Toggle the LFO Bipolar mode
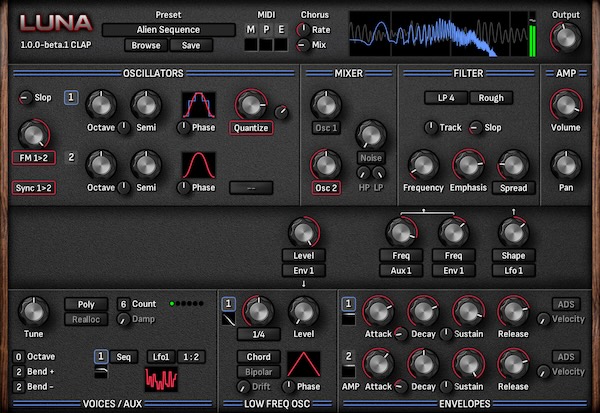The height and width of the screenshot is (413, 600). pyautogui.click(x=259, y=372)
